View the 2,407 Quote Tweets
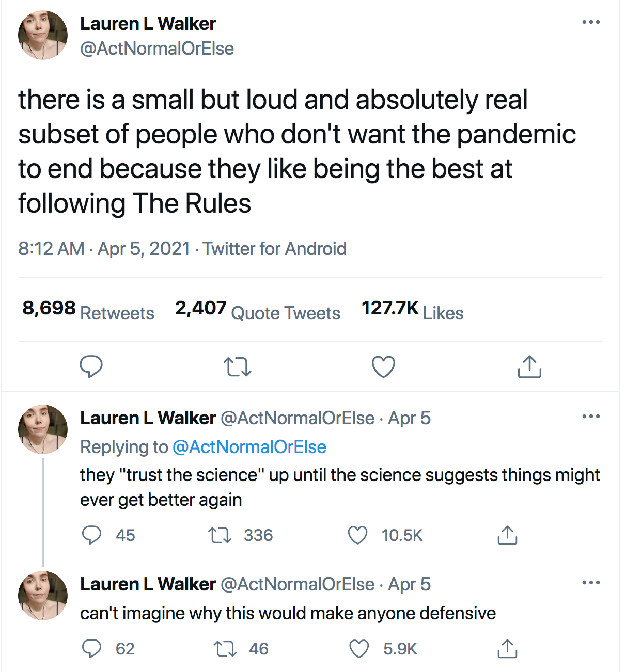The height and width of the screenshot is (672, 626). 257,311
